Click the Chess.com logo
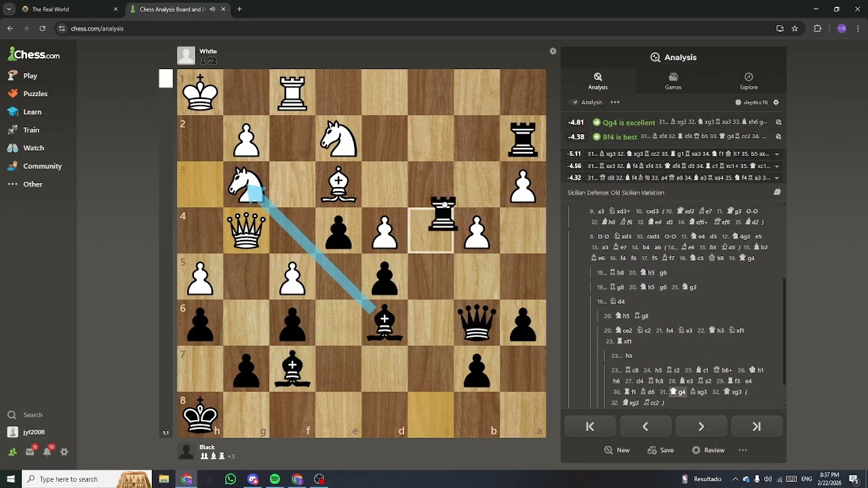Screen dimensions: 868x488 34,55
